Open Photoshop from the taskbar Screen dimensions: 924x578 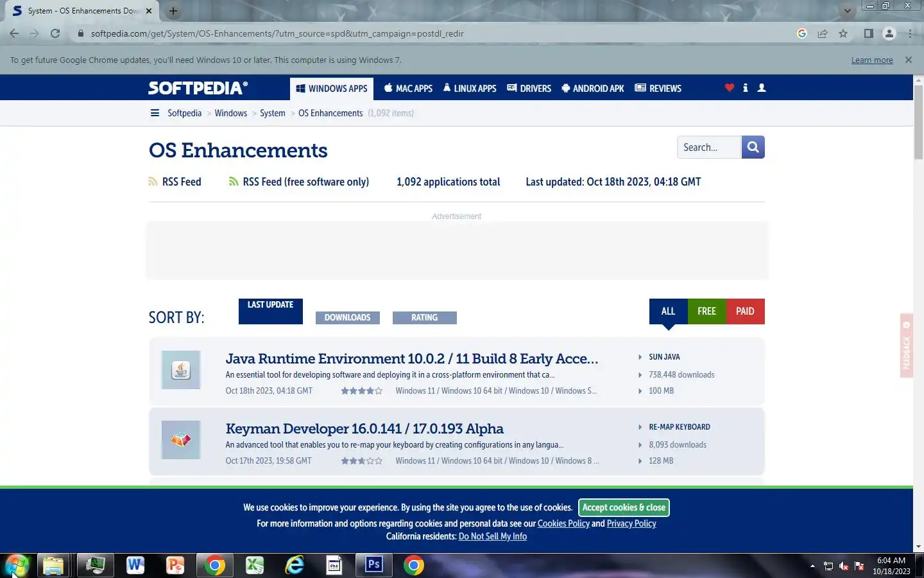pyautogui.click(x=374, y=565)
